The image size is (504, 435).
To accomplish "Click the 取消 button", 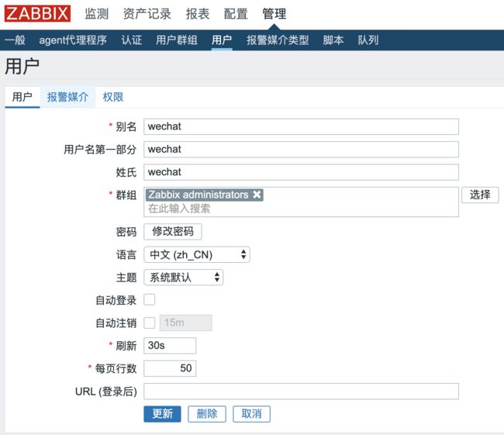I will (x=251, y=414).
